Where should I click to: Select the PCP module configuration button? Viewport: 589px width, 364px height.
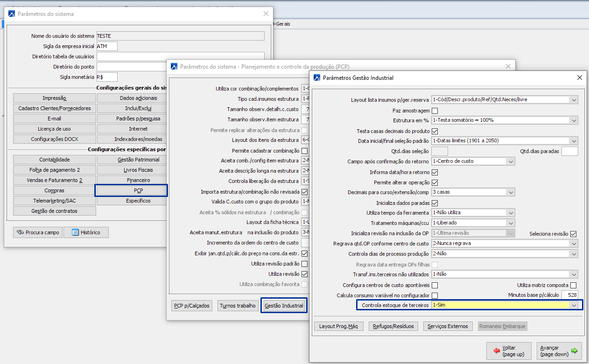tap(131, 190)
